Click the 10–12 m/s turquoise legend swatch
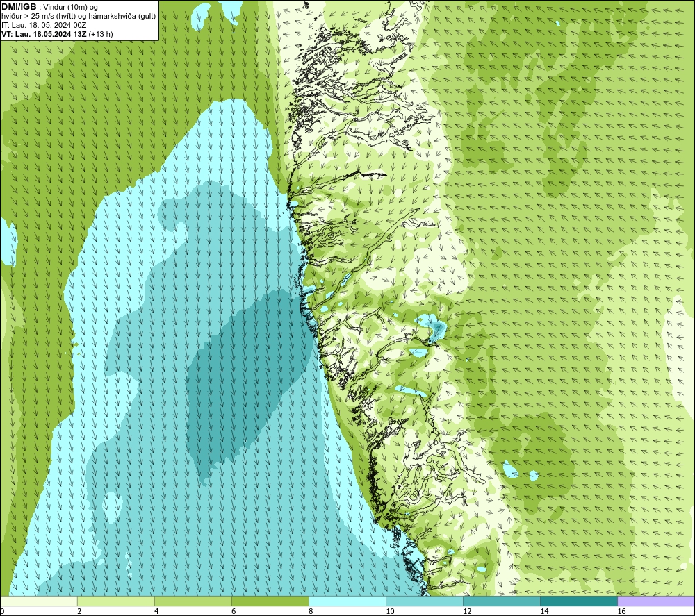The image size is (695, 616). pyautogui.click(x=425, y=601)
